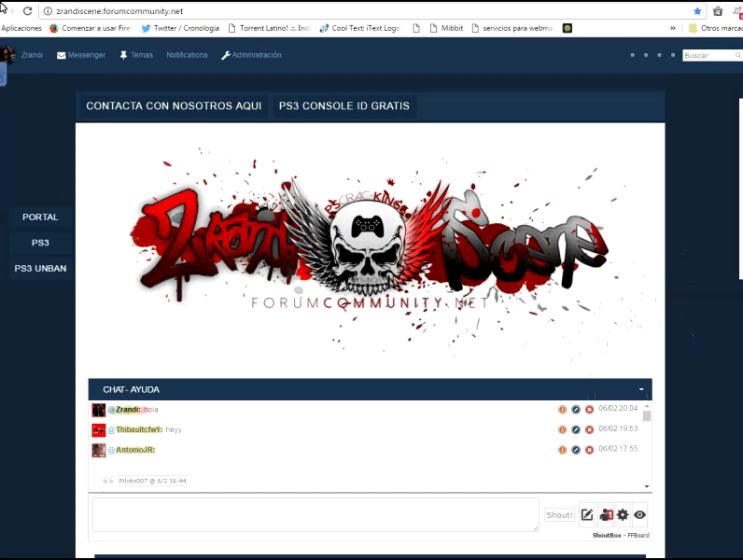The height and width of the screenshot is (560, 743).
Task: Open the PS3 sidebar section
Action: [x=40, y=243]
